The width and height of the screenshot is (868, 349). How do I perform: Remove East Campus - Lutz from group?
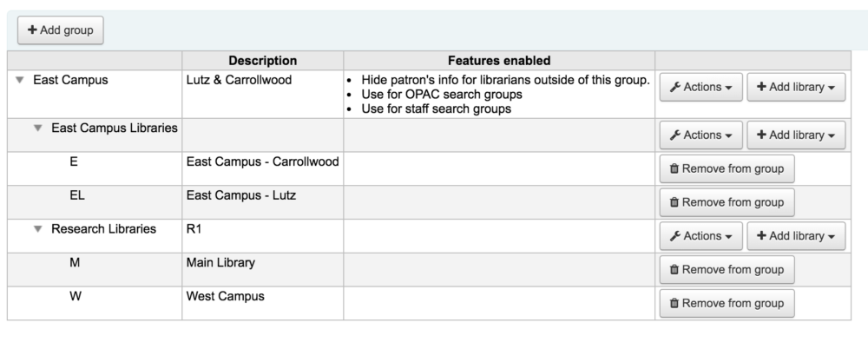click(x=727, y=202)
